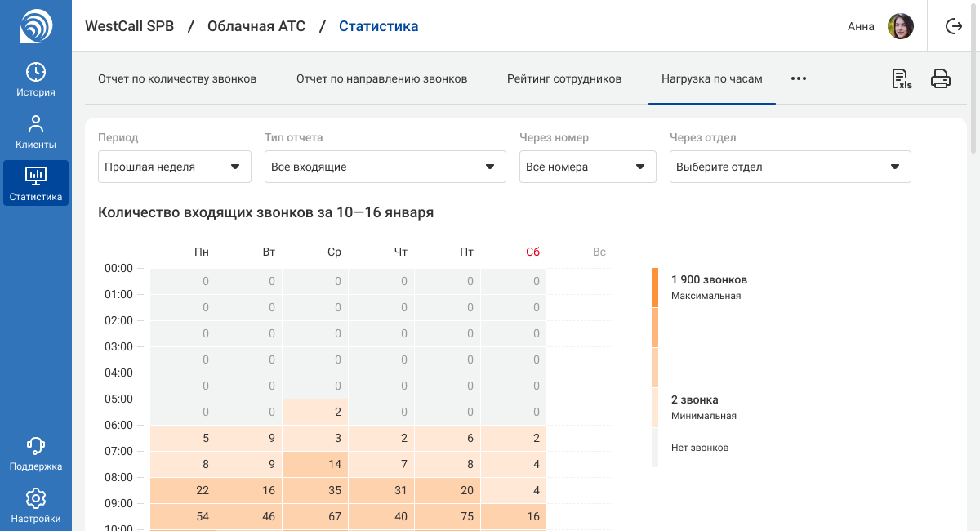Switch to Отчет по количеству звонков tab

177,79
